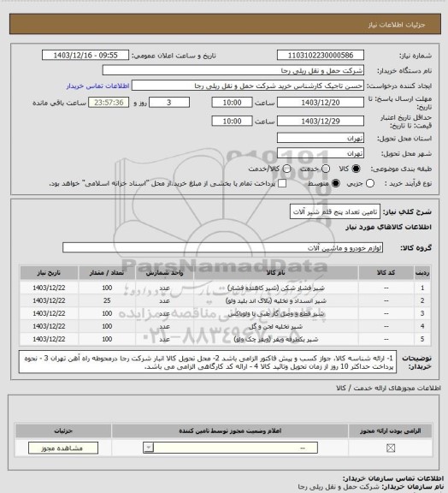This screenshot has height=493, width=448.
Task: Click the اعلام وضعیت مجوز توسط تامین کننده header
Action: 230,431
